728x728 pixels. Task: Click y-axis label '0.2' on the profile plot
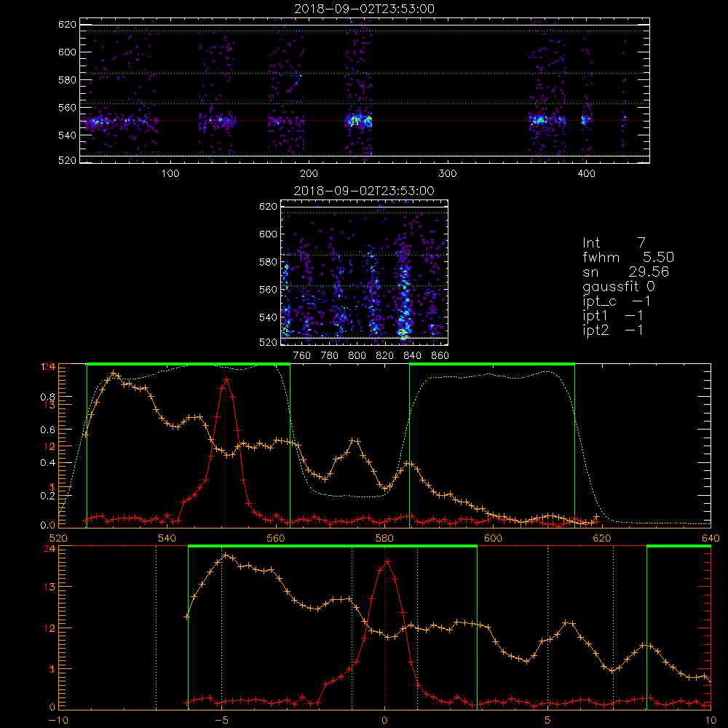[x=48, y=496]
